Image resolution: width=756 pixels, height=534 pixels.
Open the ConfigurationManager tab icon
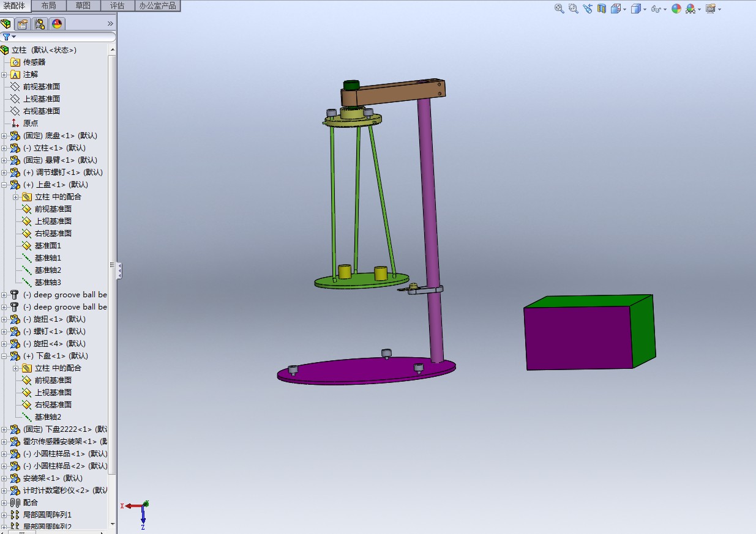click(x=40, y=24)
